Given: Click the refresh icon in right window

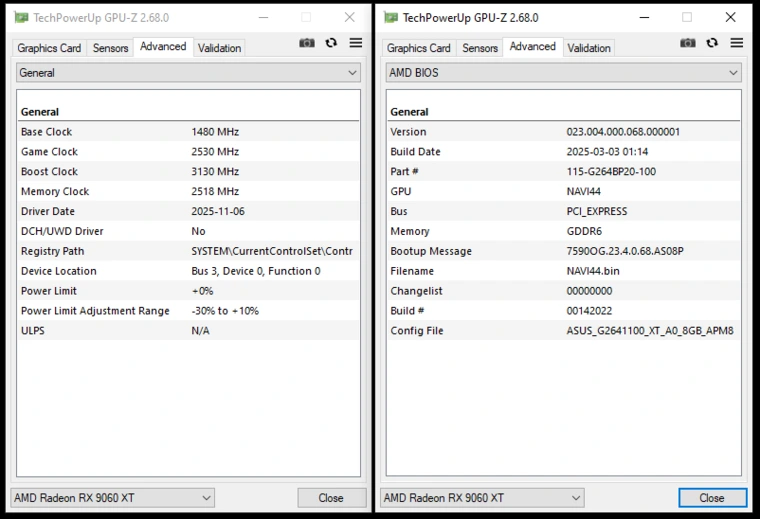Looking at the screenshot, I should pyautogui.click(x=712, y=43).
